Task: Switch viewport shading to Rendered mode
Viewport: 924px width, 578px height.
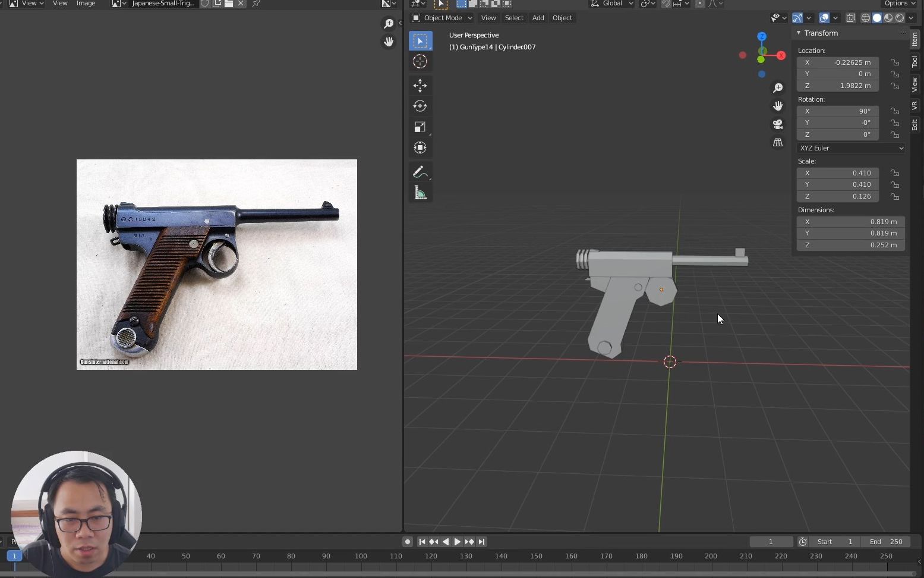Action: 900,18
